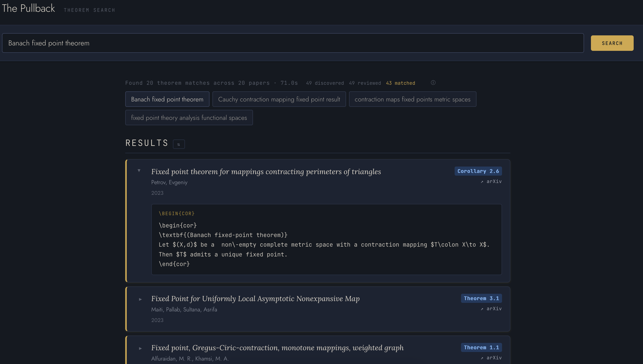
Task: Click the Found 20 theorem matches summary
Action: tap(211, 83)
